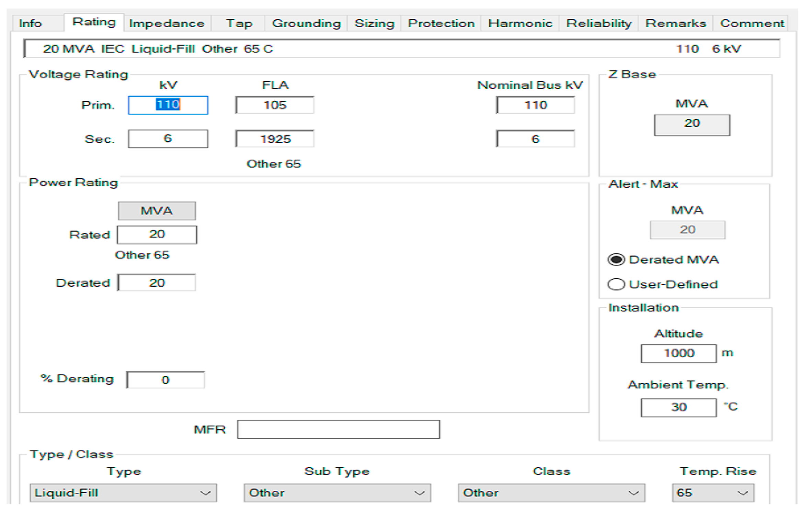This screenshot has height=515, width=812.
Task: Open the Type dropdown showing Liquid-Fill
Action: pos(123,493)
